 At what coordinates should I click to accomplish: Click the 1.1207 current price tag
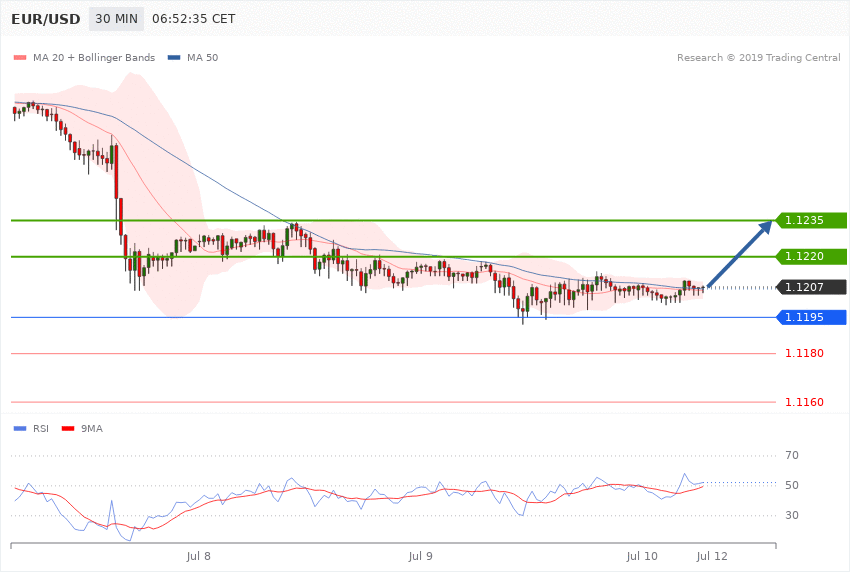(x=810, y=287)
